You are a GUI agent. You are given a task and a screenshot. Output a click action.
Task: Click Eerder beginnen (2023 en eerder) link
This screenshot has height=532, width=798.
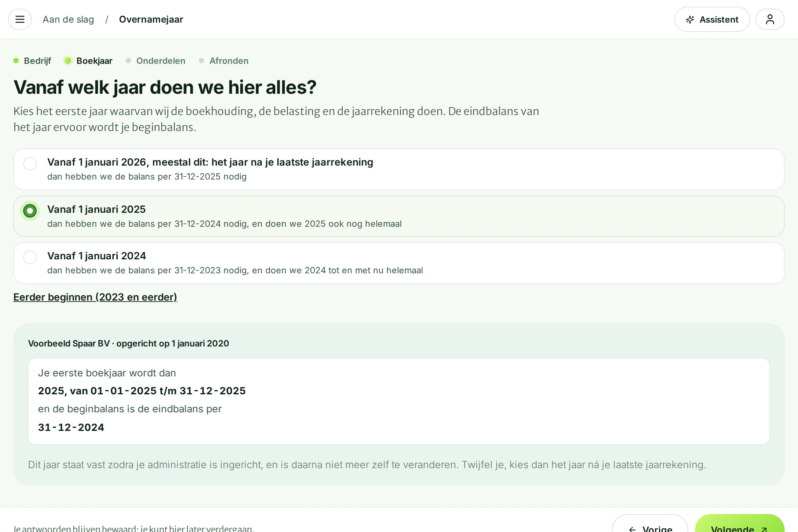point(95,297)
